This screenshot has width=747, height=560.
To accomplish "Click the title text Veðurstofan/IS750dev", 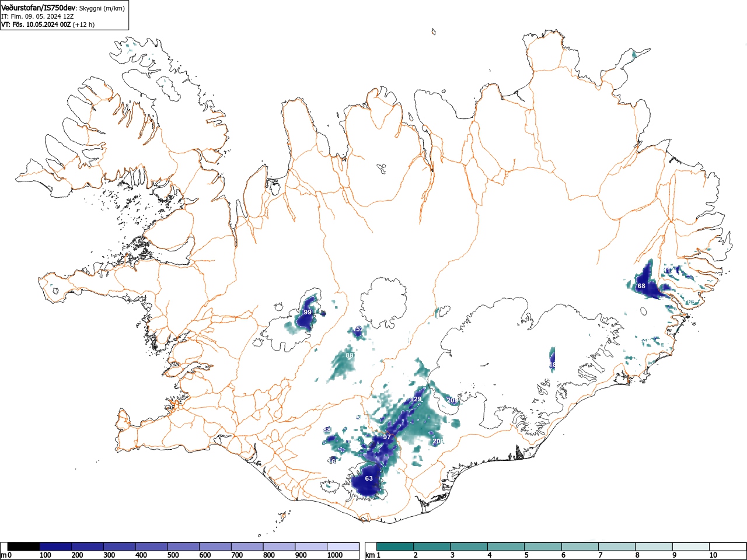I will (38, 8).
